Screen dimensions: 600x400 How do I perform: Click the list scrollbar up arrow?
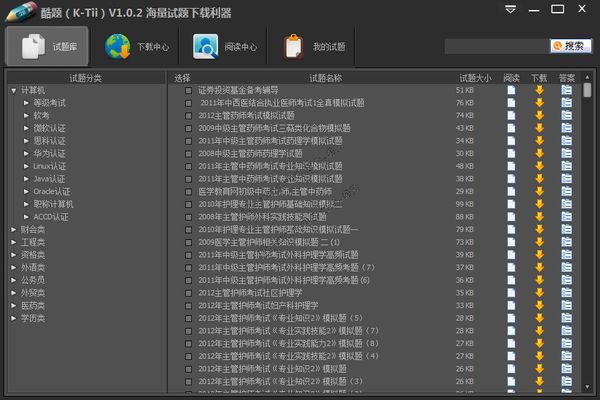coord(587,77)
